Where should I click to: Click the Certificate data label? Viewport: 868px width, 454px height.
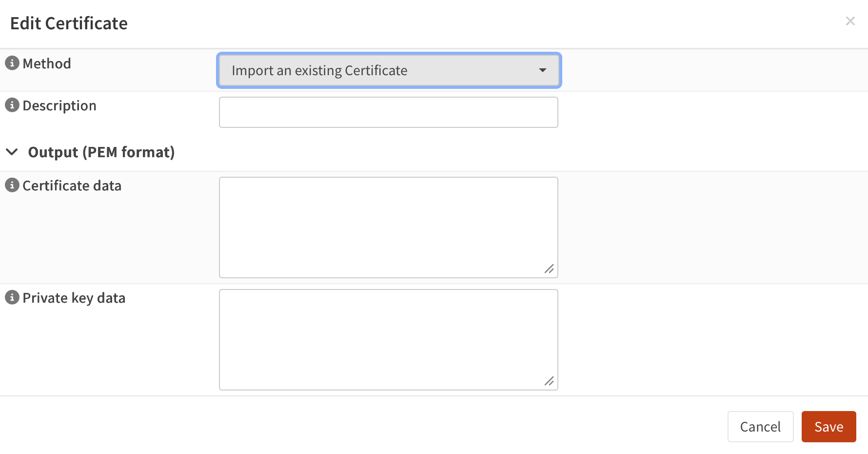pos(72,186)
